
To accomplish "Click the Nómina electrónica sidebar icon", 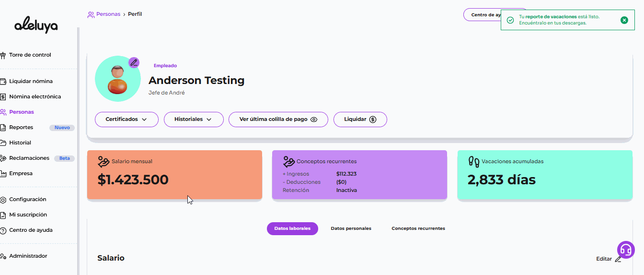I will tap(3, 96).
